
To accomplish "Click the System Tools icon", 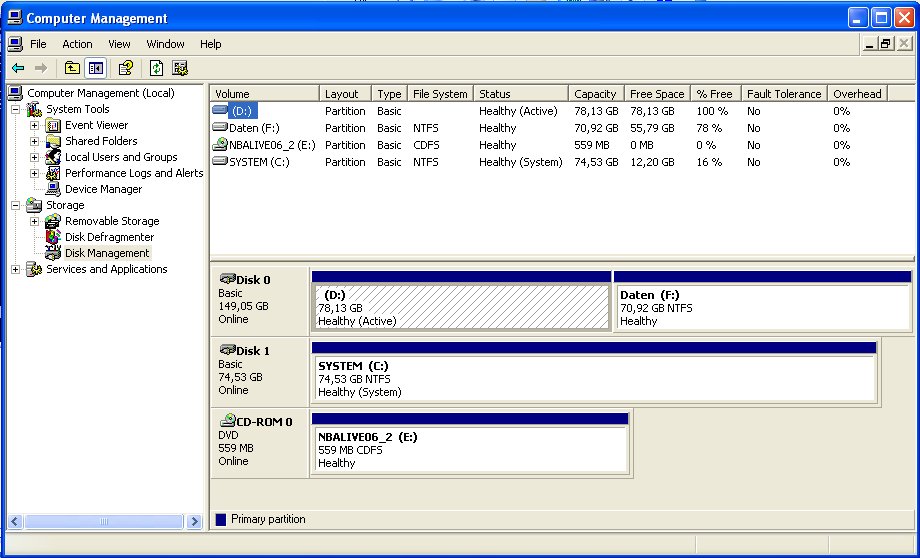I will tap(34, 109).
